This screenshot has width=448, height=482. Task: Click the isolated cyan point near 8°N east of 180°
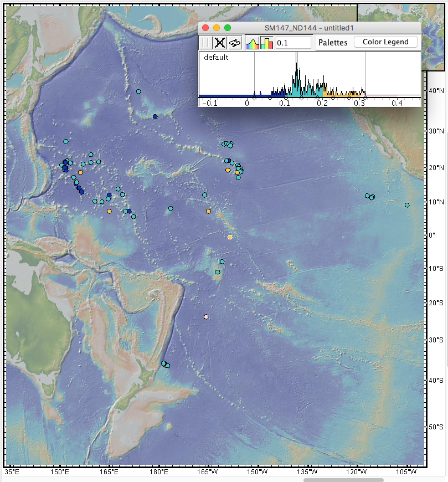tap(171, 208)
